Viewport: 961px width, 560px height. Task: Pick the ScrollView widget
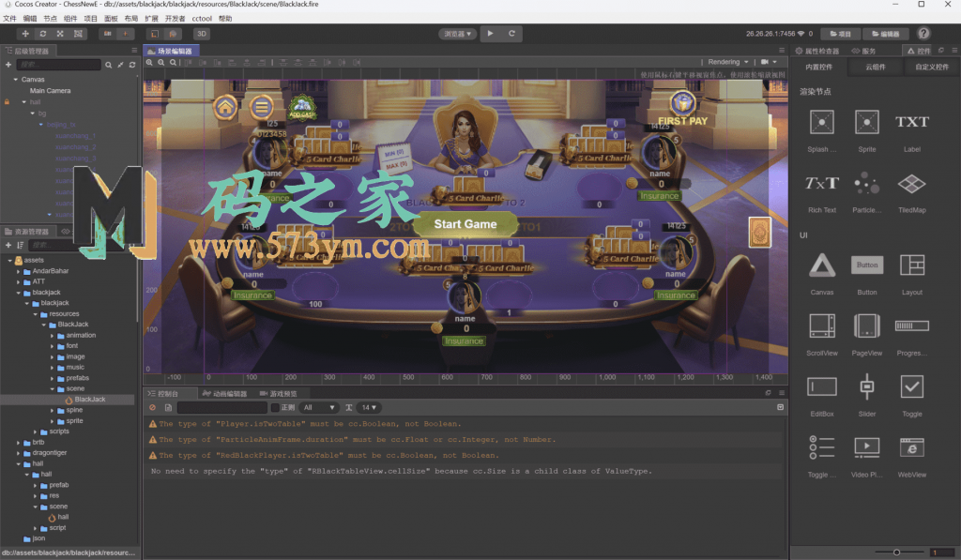tap(822, 334)
